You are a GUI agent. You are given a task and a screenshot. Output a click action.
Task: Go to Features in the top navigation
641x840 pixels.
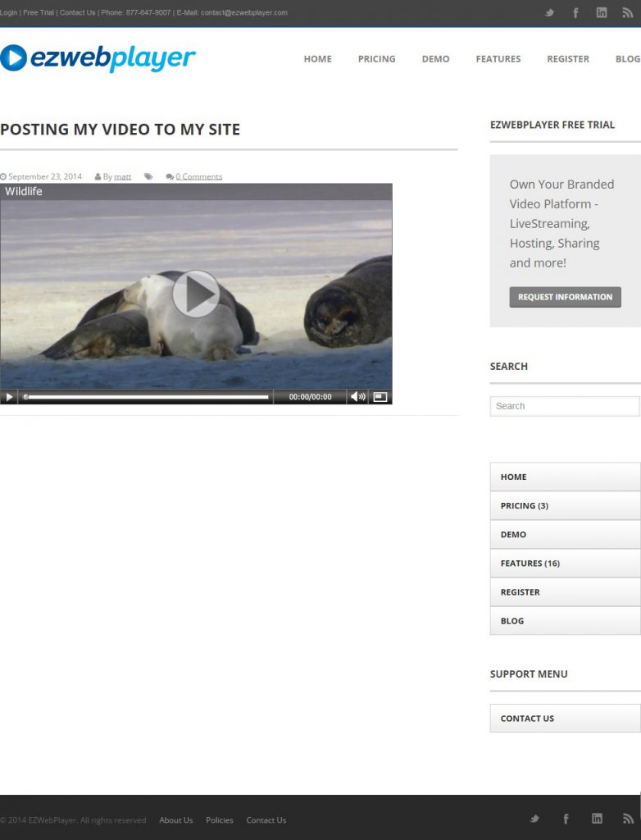point(498,59)
